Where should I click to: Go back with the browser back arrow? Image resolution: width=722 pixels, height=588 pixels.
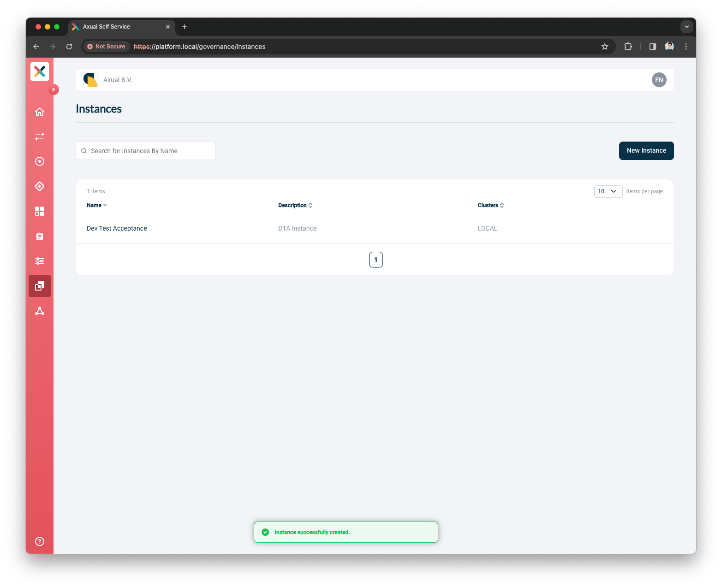[x=36, y=47]
